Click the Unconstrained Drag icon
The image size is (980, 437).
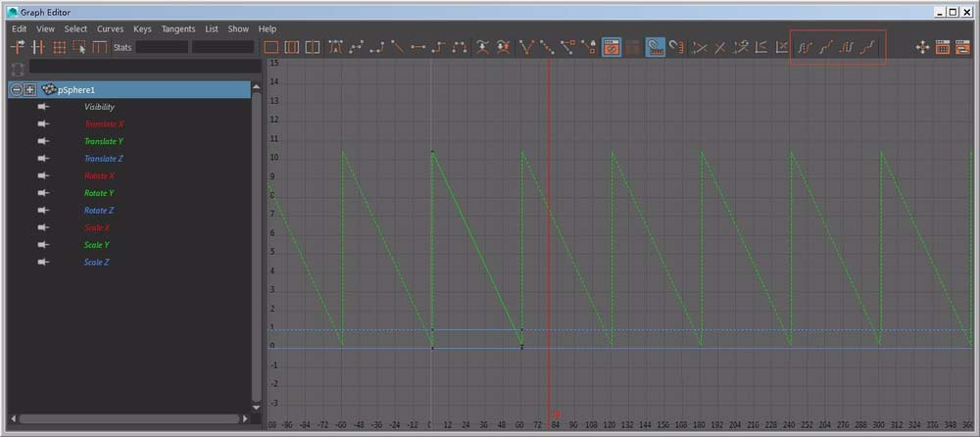922,47
